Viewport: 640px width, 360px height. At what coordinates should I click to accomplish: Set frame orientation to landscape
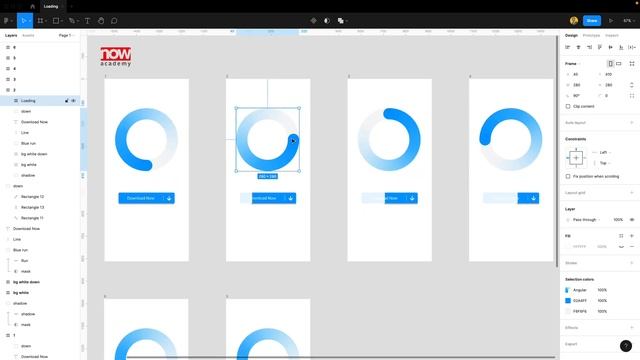pos(619,64)
